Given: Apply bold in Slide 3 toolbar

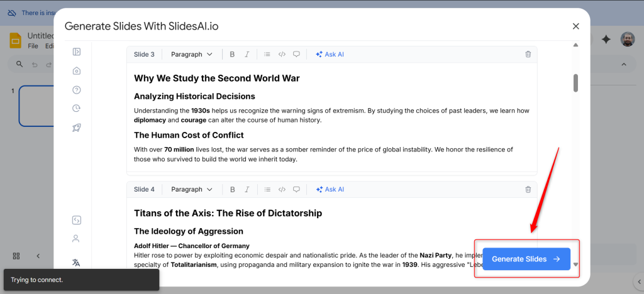Looking at the screenshot, I should [x=232, y=54].
